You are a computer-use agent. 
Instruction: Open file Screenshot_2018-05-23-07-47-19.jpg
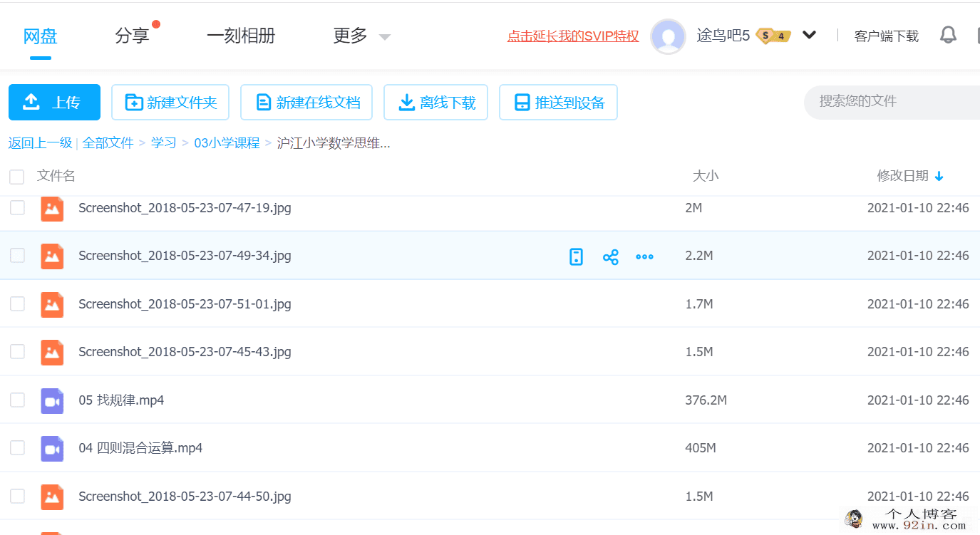185,208
